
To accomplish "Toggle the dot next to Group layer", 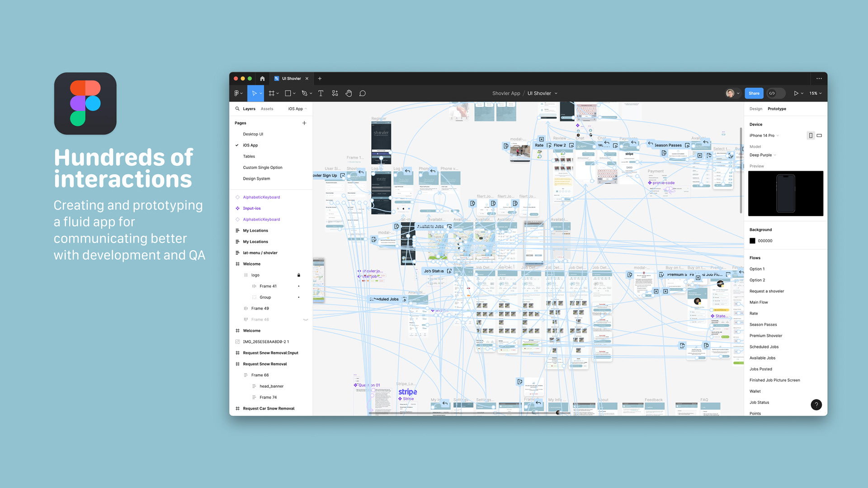I will (299, 297).
